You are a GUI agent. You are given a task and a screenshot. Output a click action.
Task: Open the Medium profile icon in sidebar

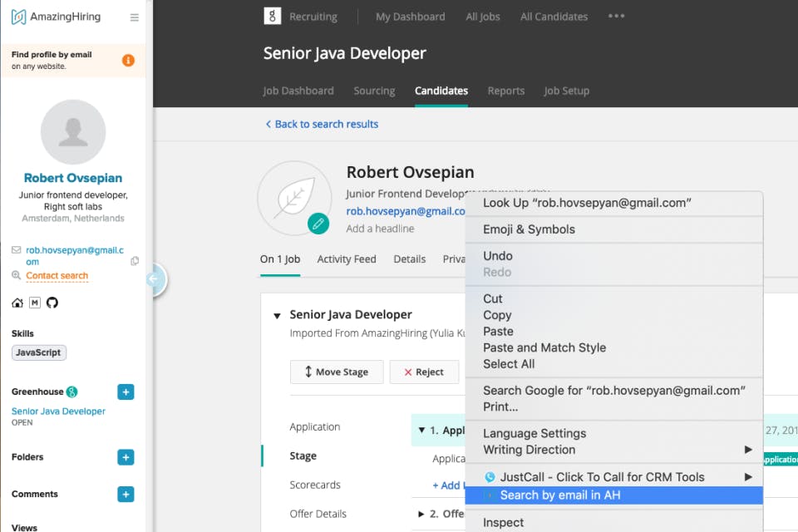35,303
